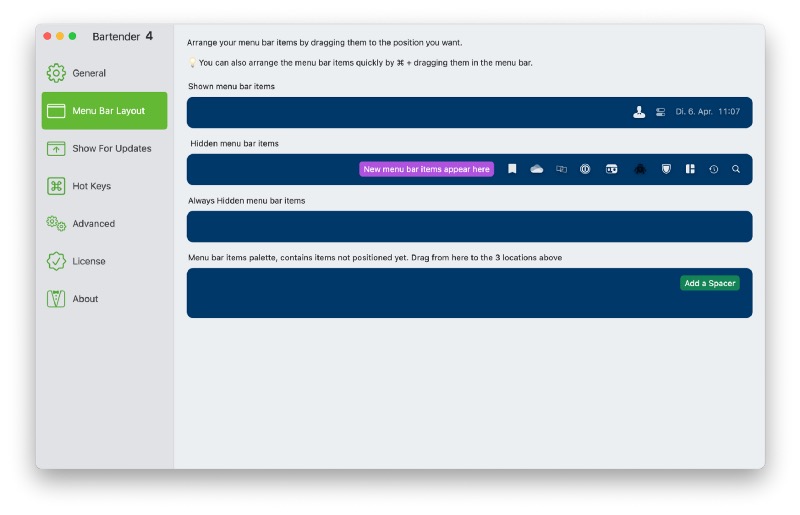Image resolution: width=800 pixels, height=515 pixels.
Task: Click the 'New menu bar items appear here' marker
Action: click(x=427, y=169)
